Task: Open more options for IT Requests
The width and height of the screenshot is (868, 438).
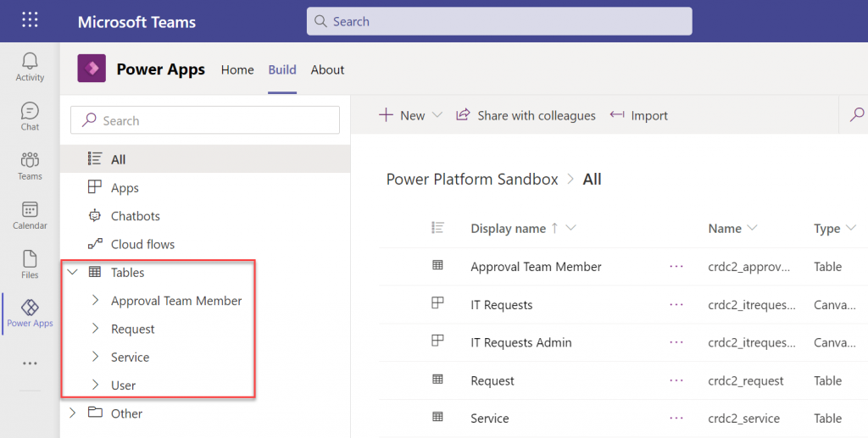Action: click(x=676, y=305)
